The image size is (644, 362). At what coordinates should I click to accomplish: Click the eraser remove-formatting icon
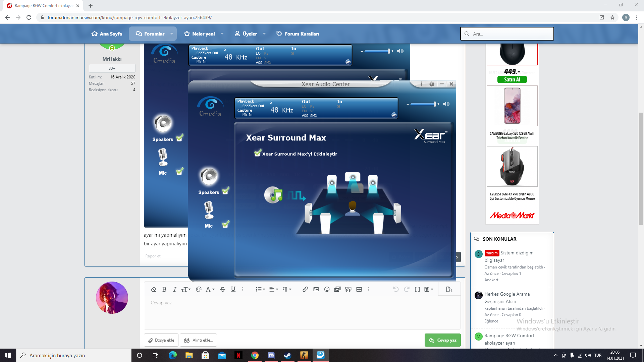(x=154, y=289)
